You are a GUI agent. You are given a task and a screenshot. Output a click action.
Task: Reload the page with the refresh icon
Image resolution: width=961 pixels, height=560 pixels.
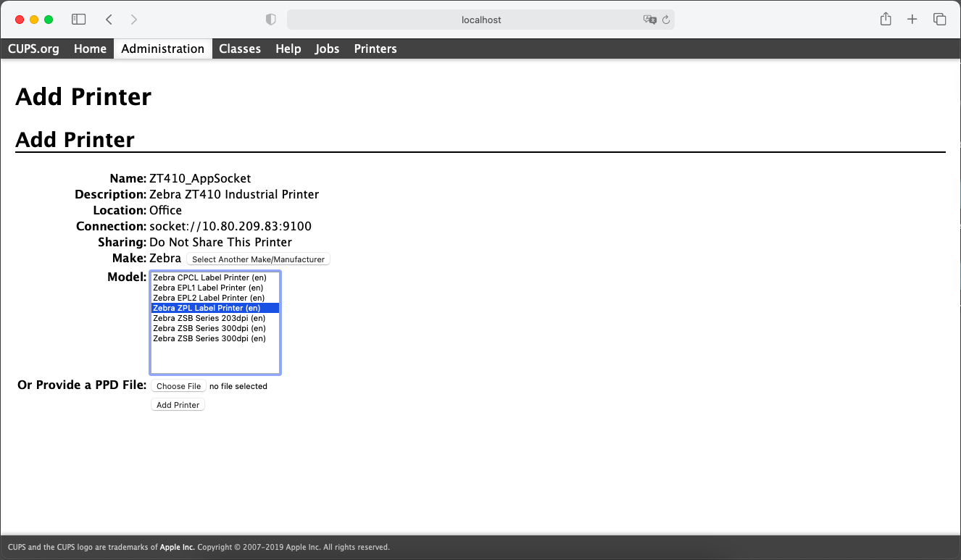point(666,20)
